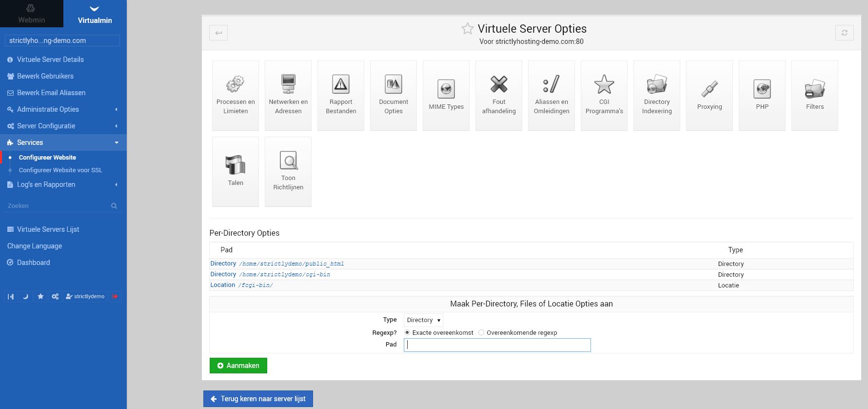Toggle sidebar collapse icon in bottom bar
The width and height of the screenshot is (868, 409).
[x=11, y=296]
